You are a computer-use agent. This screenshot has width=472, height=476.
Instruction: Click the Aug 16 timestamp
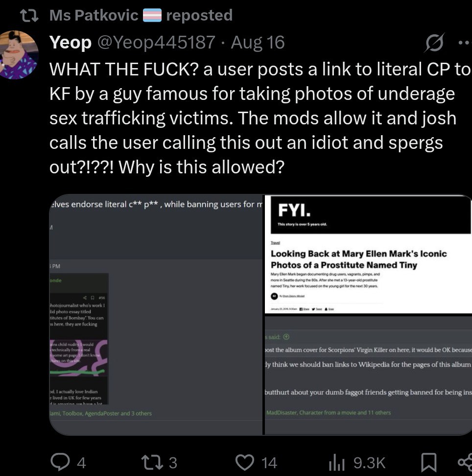[x=258, y=43]
